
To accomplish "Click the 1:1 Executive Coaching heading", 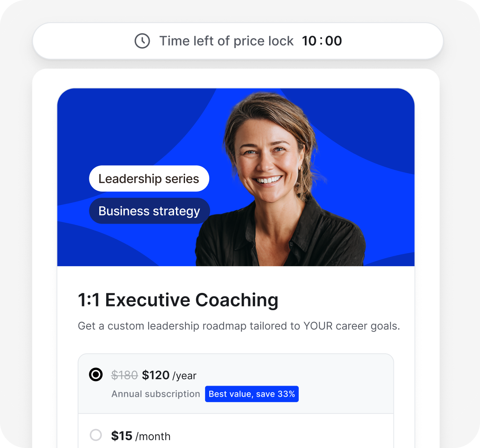I will tap(178, 300).
